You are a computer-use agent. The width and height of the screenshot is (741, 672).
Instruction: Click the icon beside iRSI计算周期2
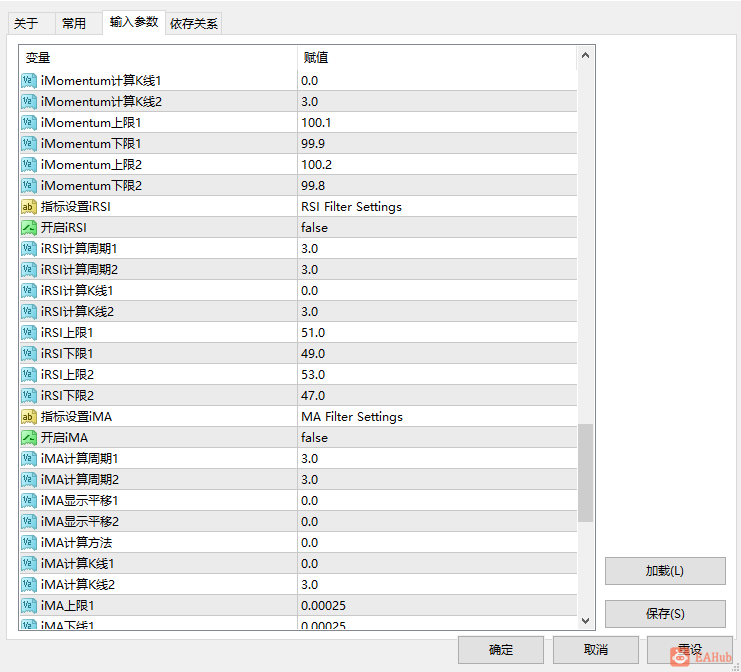[x=29, y=269]
